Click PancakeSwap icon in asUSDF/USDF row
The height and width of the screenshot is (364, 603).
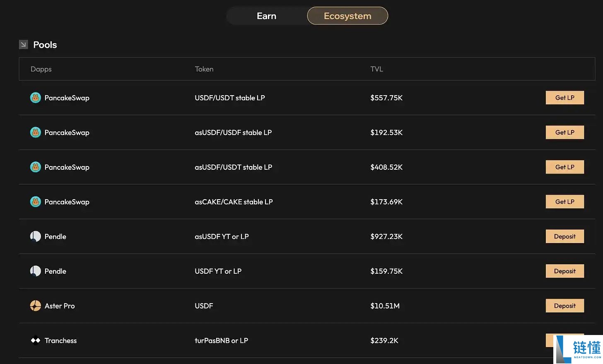36,133
